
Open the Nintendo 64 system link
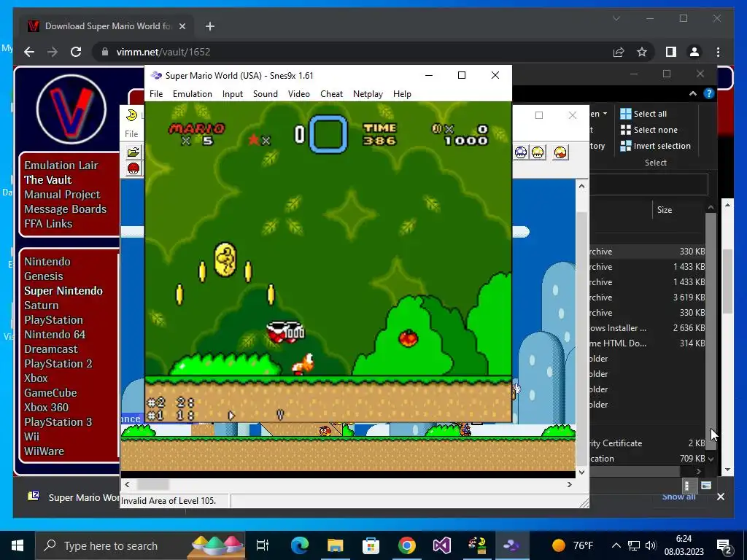55,334
